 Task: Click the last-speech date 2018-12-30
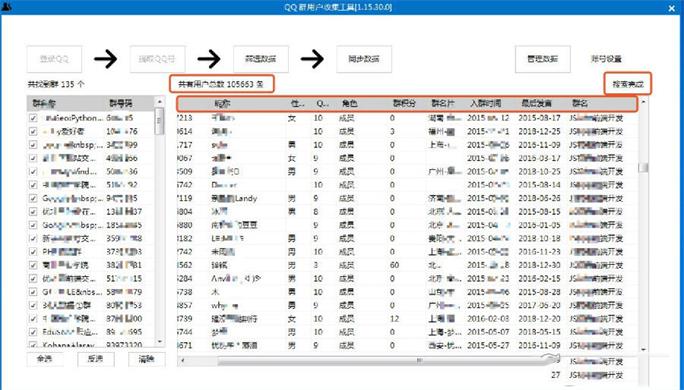(x=539, y=265)
